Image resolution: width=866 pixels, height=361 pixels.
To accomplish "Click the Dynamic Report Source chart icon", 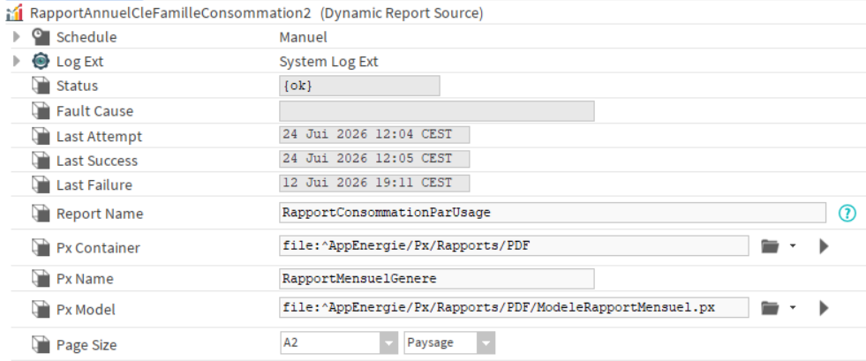I will coord(14,12).
